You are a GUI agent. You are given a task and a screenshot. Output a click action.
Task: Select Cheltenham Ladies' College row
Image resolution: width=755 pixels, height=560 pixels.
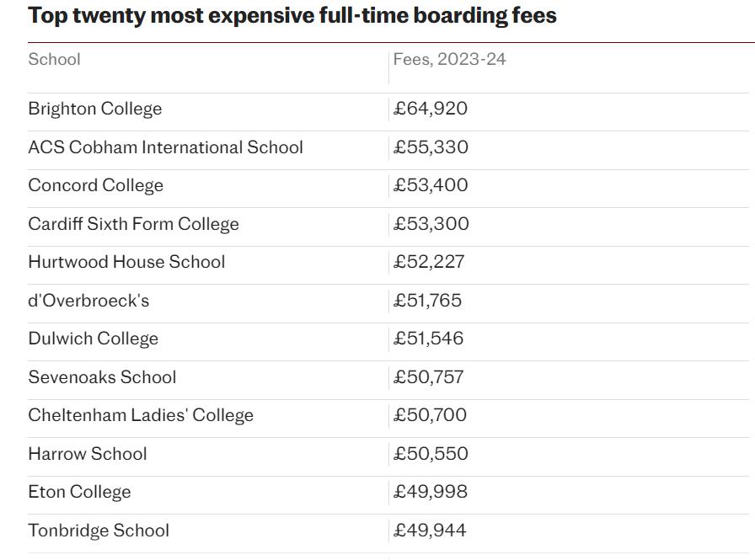(x=388, y=419)
